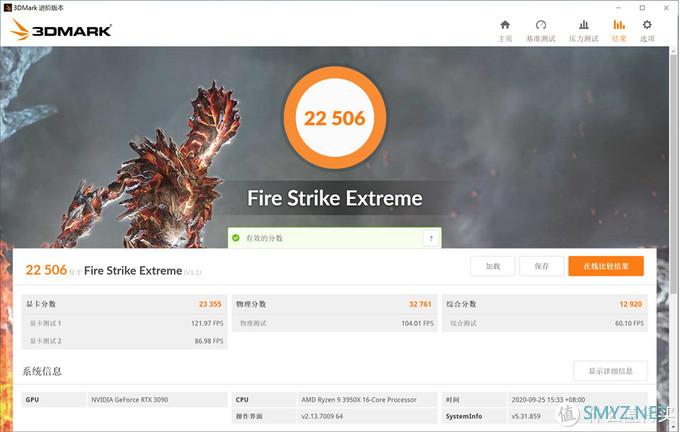
Task: Click the physics score (物理分数) label
Action: [x=251, y=304]
